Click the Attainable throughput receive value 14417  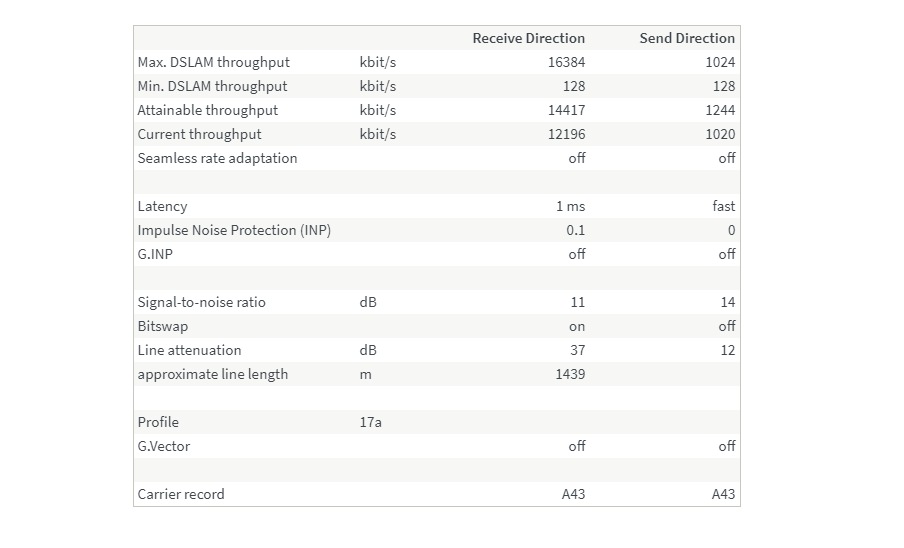(x=566, y=110)
